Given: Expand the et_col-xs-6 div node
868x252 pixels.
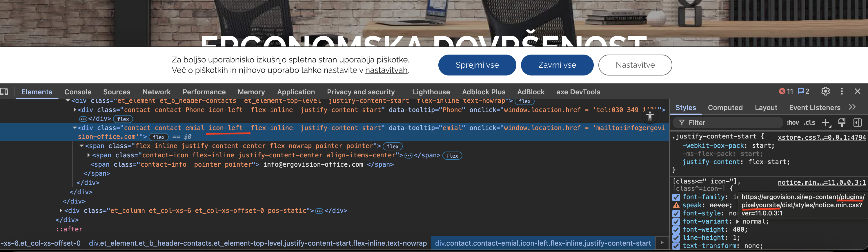Looking at the screenshot, I should click(61, 210).
